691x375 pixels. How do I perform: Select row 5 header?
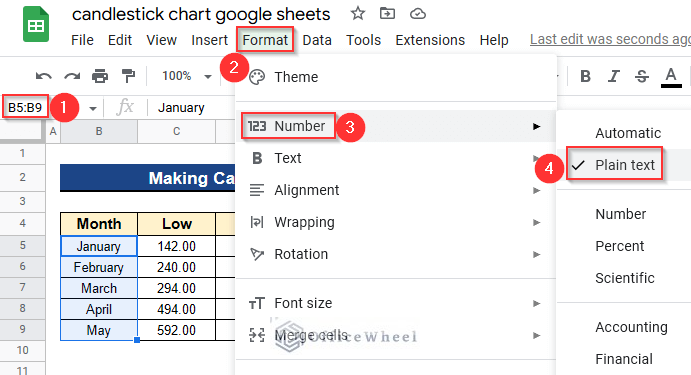click(x=22, y=245)
